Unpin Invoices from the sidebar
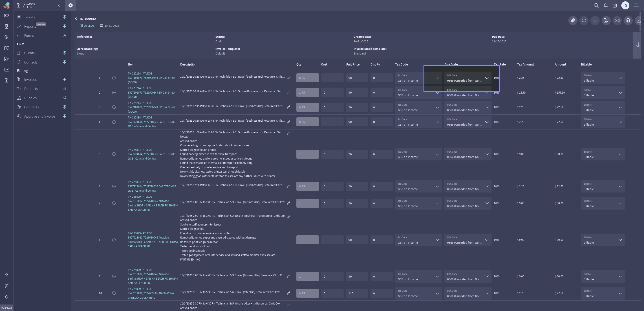This screenshot has width=644, height=311. (x=64, y=79)
